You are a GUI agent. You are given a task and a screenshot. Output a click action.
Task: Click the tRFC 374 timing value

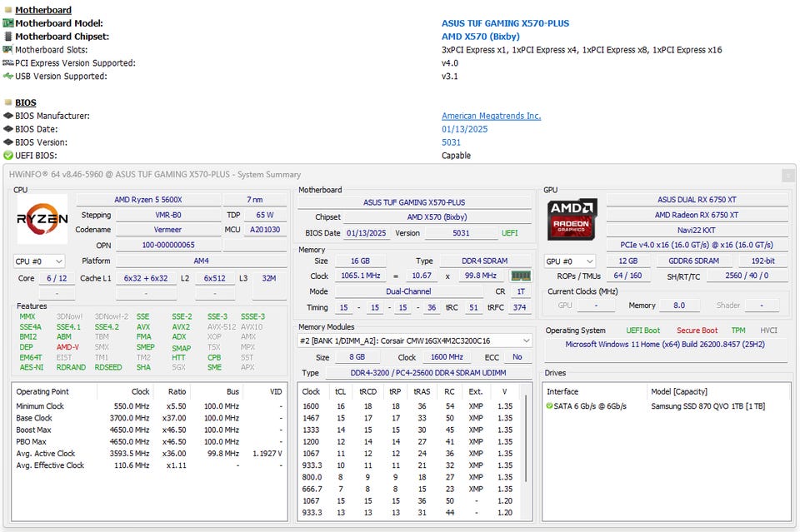[x=519, y=307]
